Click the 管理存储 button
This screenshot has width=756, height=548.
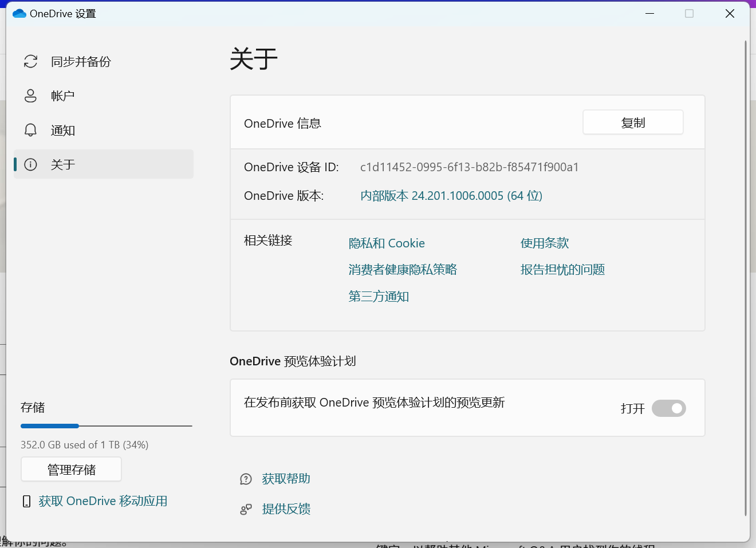[x=71, y=470]
